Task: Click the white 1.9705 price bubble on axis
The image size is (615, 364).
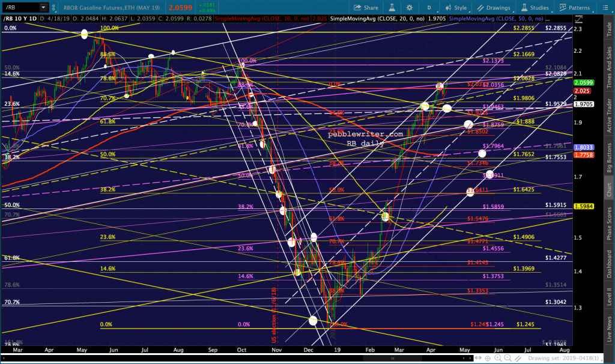Action: tap(584, 104)
